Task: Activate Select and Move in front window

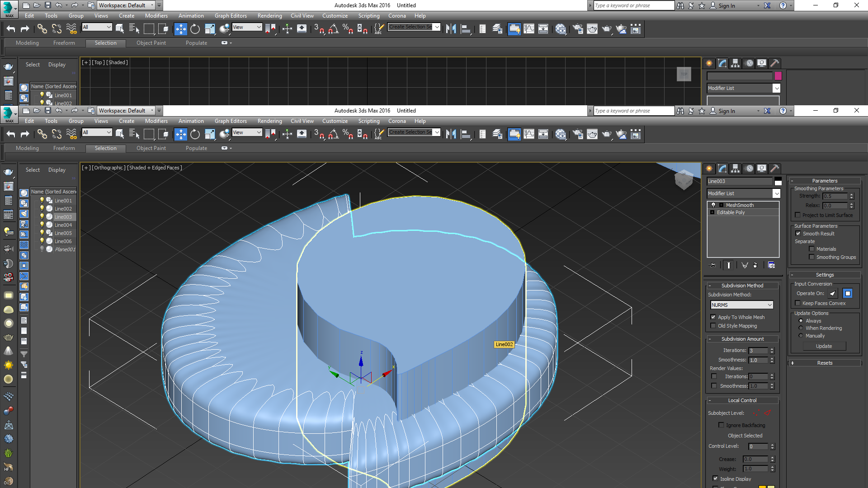Action: coord(180,134)
